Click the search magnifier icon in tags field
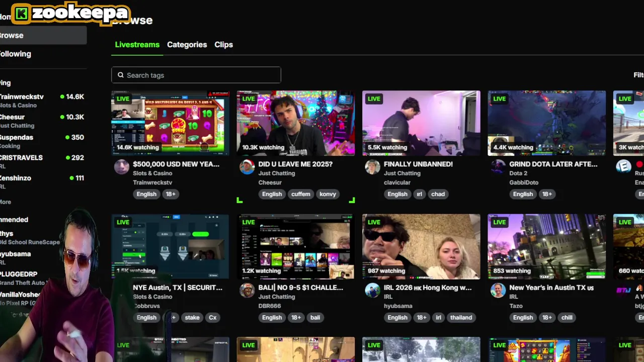This screenshot has width=644, height=362. (x=121, y=75)
